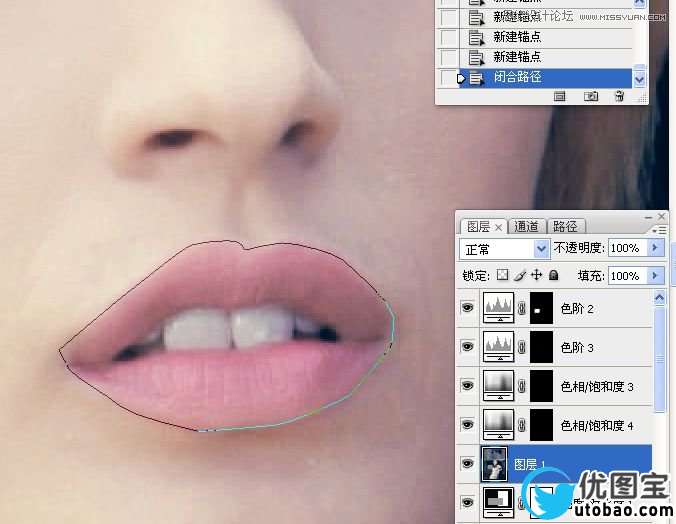
Task: Click the image thumbnail of 图层 1
Action: point(494,464)
